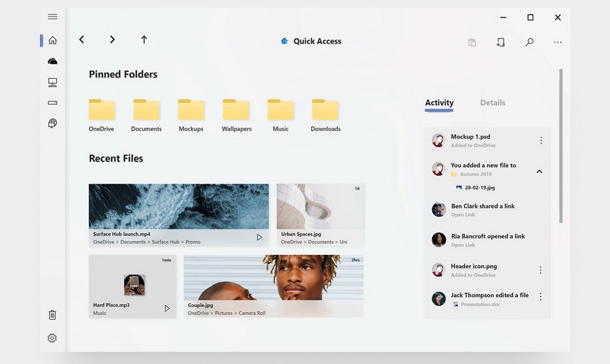Click the 'Ria Bancroft opened a link' text
Image resolution: width=610 pixels, height=364 pixels.
[x=488, y=236]
